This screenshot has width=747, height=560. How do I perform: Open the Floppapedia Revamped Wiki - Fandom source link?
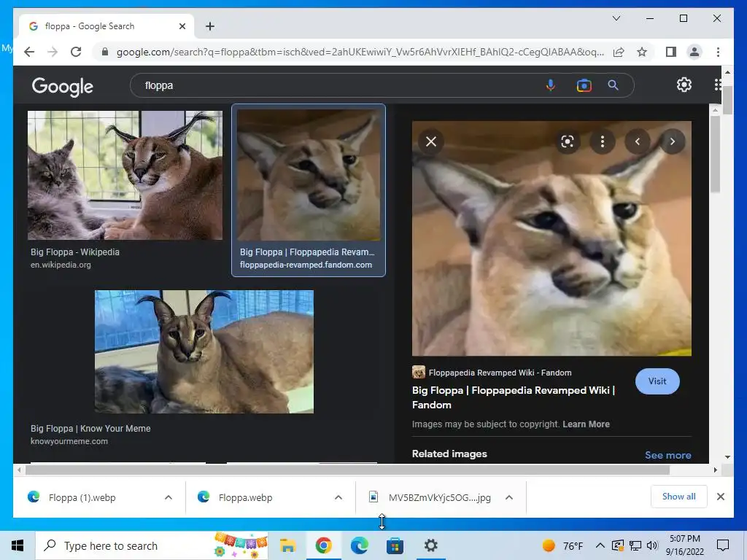[492, 373]
